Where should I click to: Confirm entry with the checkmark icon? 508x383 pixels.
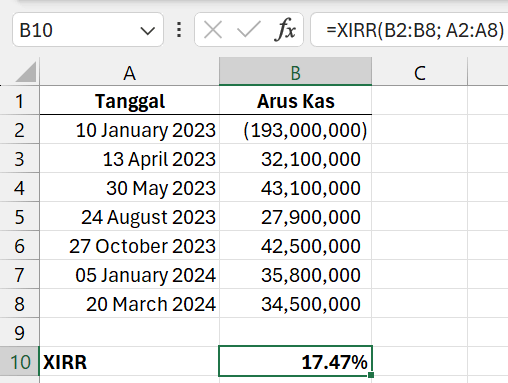tap(248, 30)
